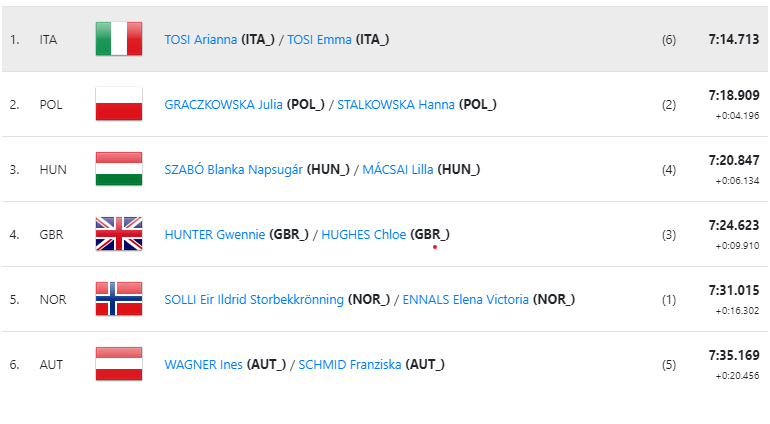Open GRACZKOWSKA Julia profile link
The image size is (770, 424).
click(x=223, y=105)
